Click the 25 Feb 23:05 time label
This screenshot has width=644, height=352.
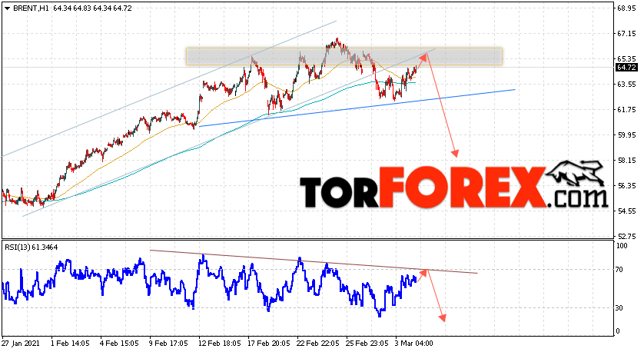click(x=367, y=343)
